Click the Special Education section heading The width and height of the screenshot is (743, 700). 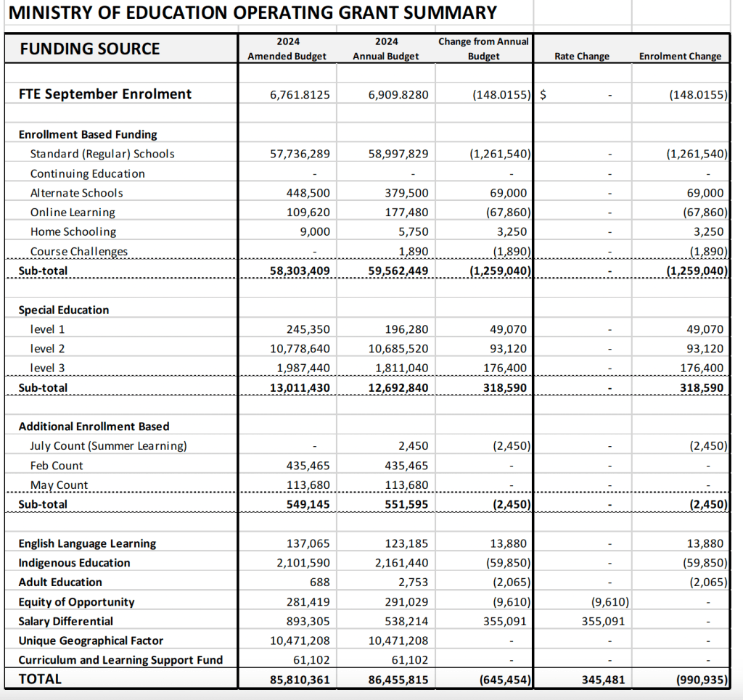point(64,310)
